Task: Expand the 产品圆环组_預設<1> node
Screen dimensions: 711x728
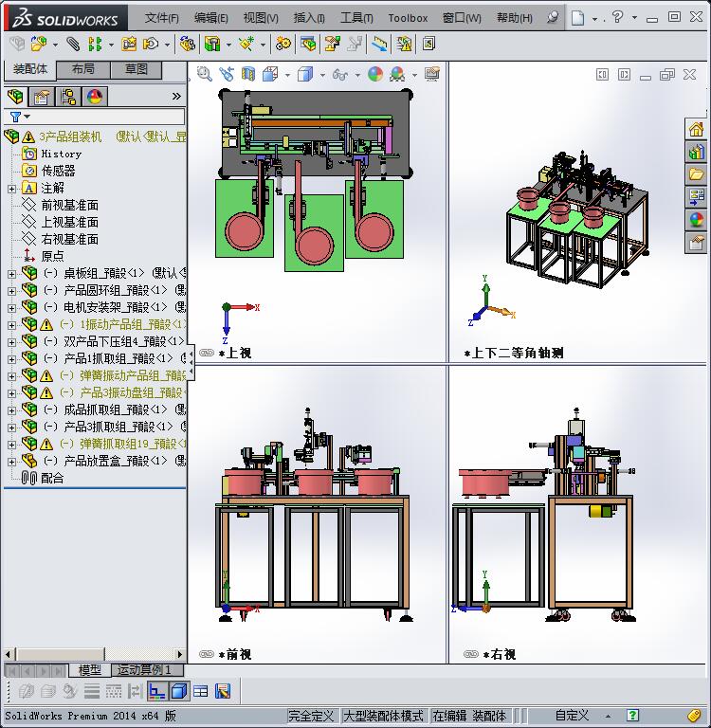Action: (x=11, y=291)
